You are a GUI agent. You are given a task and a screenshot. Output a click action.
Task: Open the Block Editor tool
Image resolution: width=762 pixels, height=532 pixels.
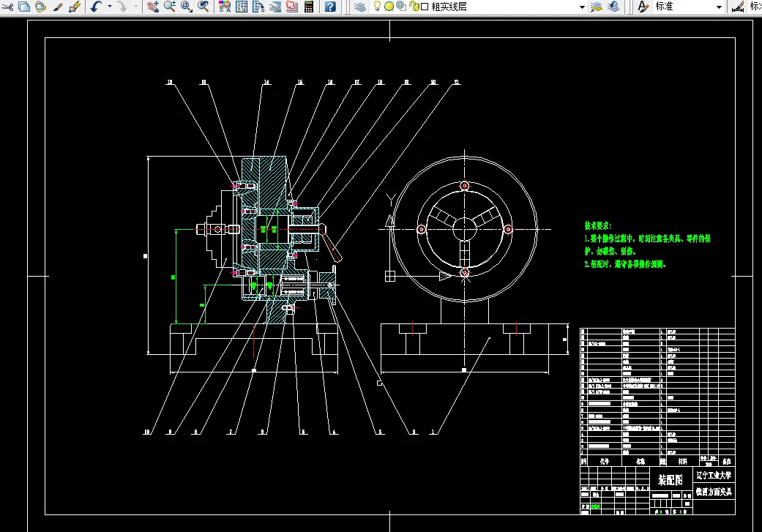[x=75, y=7]
